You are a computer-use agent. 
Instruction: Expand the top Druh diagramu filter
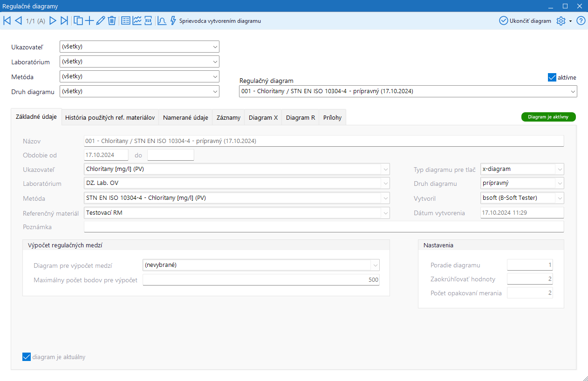click(215, 92)
